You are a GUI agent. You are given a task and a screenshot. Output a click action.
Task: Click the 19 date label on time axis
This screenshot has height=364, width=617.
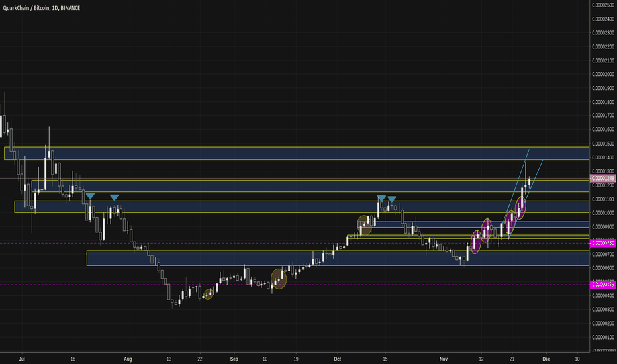[295, 359]
